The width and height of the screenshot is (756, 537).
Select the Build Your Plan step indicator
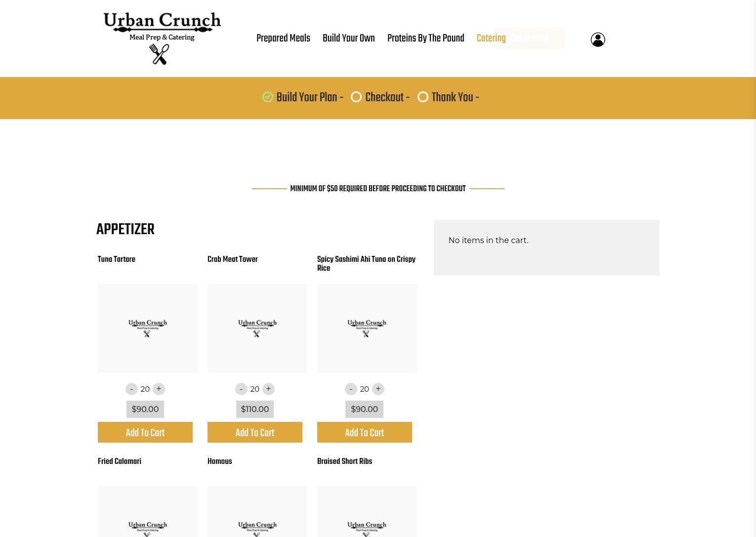pyautogui.click(x=268, y=97)
